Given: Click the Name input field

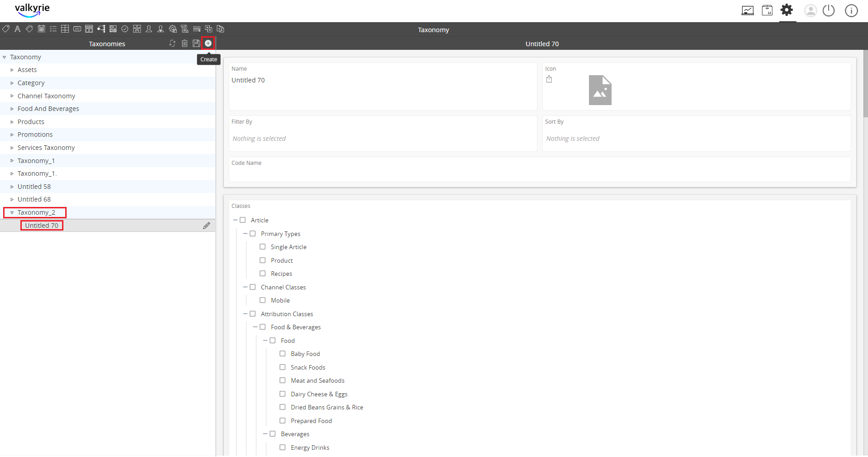Looking at the screenshot, I should pos(383,87).
